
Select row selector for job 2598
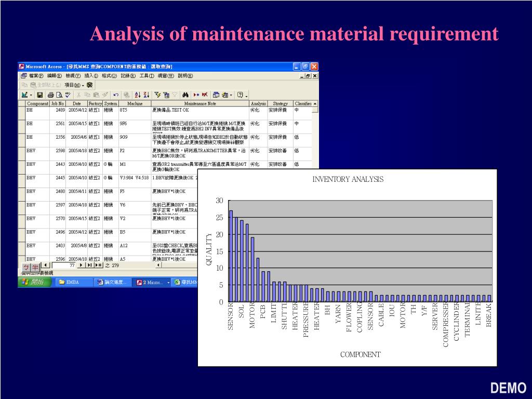22,154
